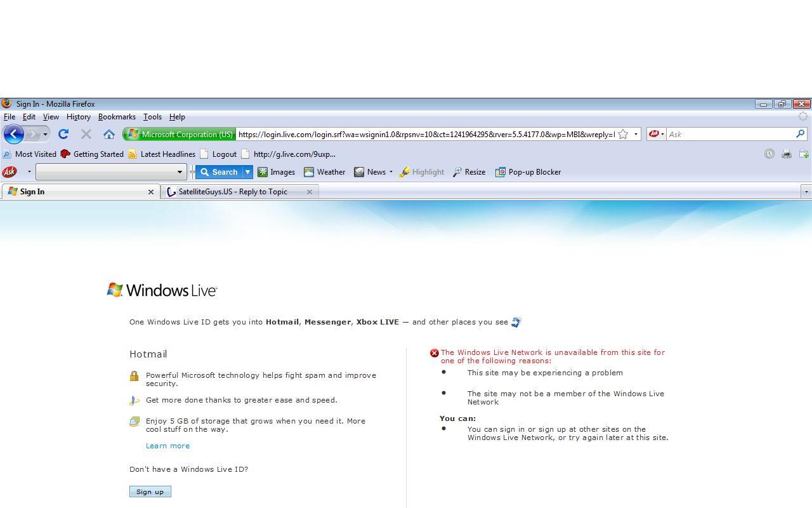Image resolution: width=812 pixels, height=508 pixels.
Task: Click the history clock icon on bookmarks bar
Action: click(769, 154)
